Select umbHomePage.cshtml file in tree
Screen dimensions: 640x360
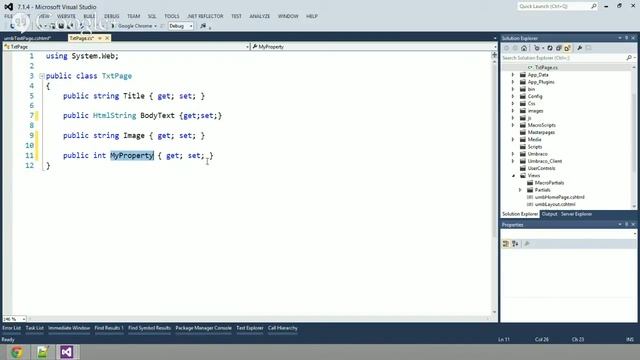pyautogui.click(x=559, y=197)
